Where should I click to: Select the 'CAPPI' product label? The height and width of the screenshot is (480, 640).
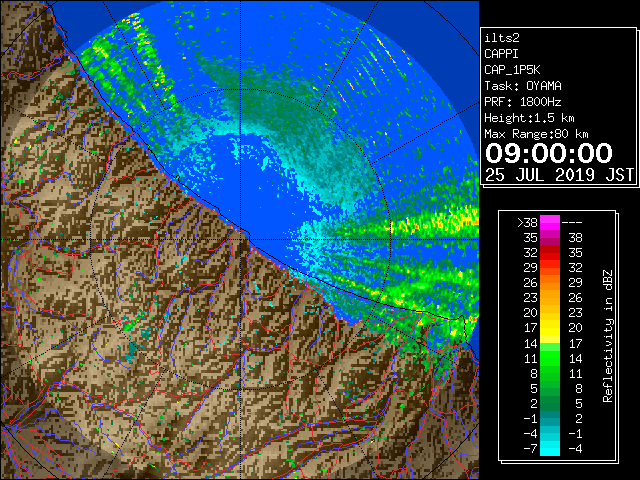click(x=501, y=54)
